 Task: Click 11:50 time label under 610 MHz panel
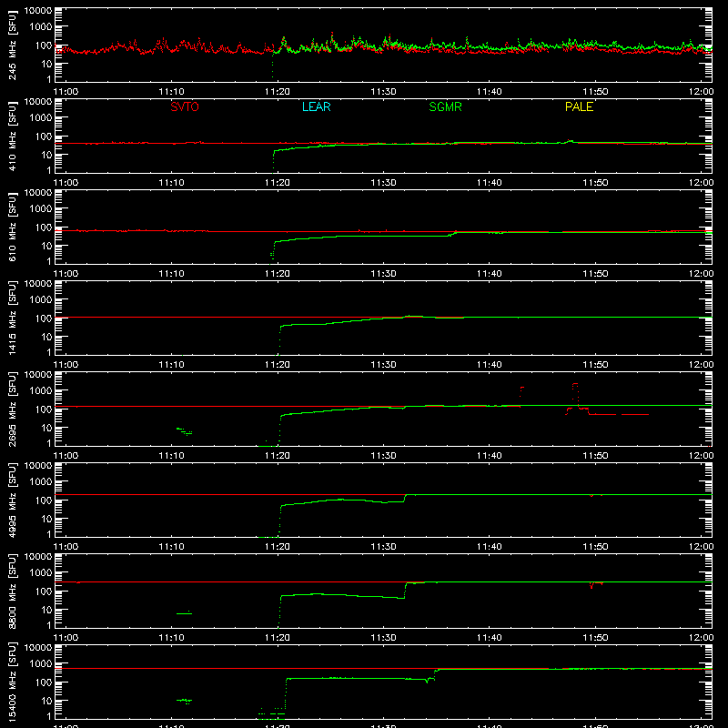pyautogui.click(x=595, y=274)
